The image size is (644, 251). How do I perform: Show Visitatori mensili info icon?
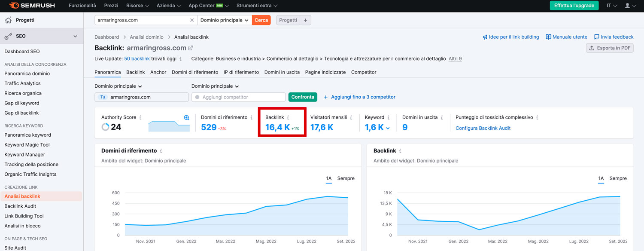[351, 117]
